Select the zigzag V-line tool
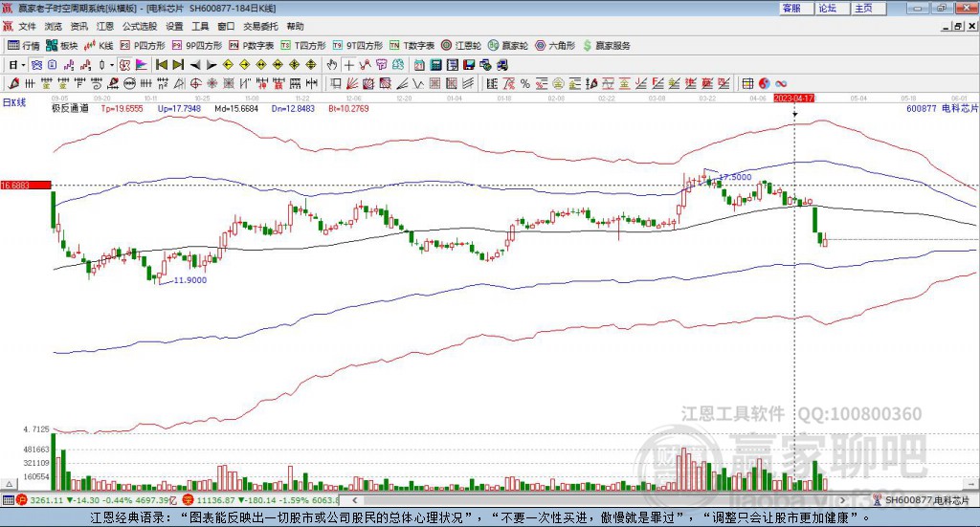 tap(417, 83)
